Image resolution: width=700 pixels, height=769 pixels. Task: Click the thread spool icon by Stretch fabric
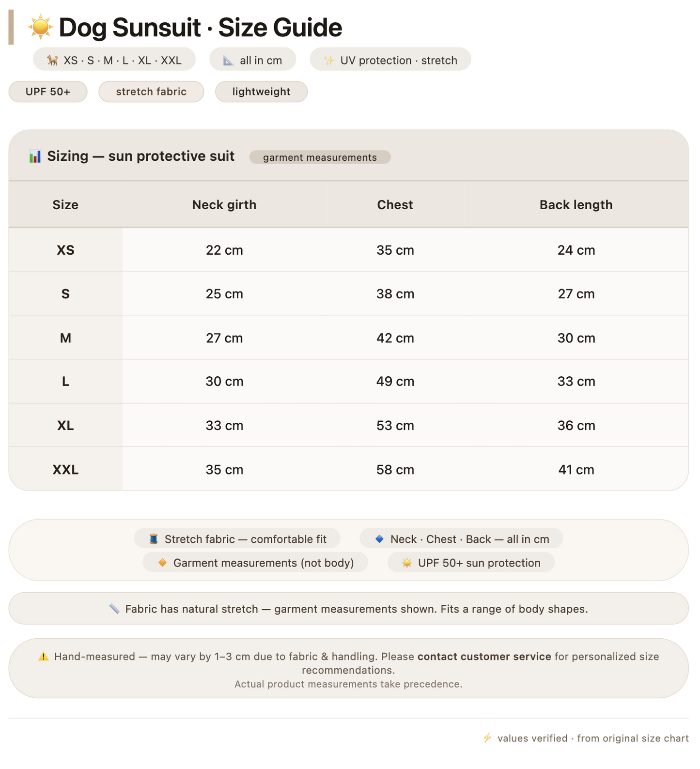[x=154, y=539]
